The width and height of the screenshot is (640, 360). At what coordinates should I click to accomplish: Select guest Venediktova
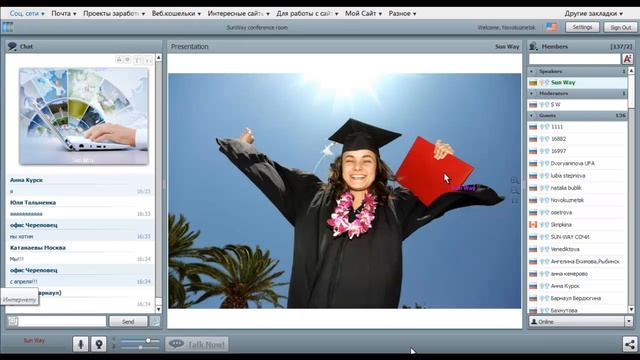tap(578, 249)
